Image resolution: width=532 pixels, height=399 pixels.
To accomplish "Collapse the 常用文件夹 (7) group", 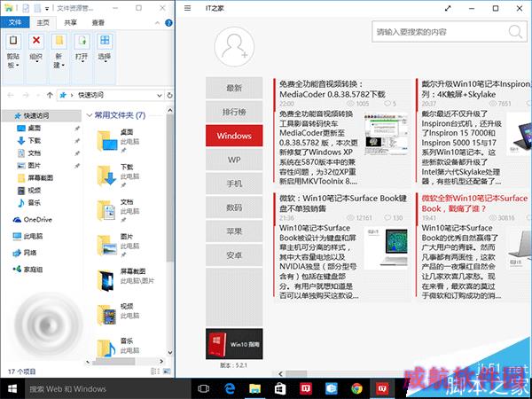I will [90, 115].
